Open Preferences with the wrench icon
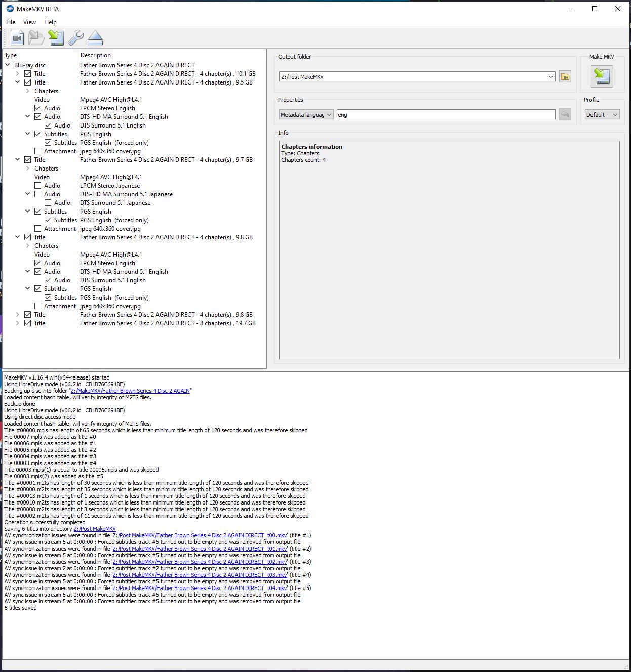This screenshot has height=672, width=631. pos(75,38)
